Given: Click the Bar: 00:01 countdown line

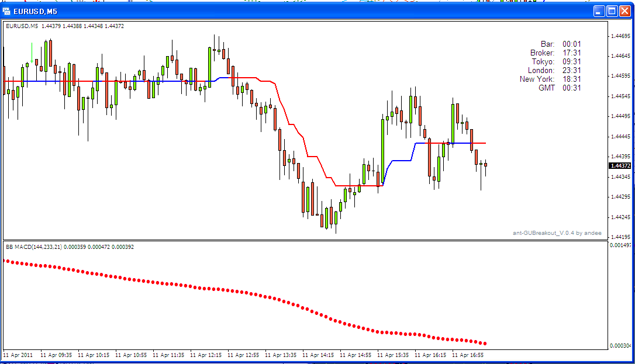Looking at the screenshot, I should point(561,44).
